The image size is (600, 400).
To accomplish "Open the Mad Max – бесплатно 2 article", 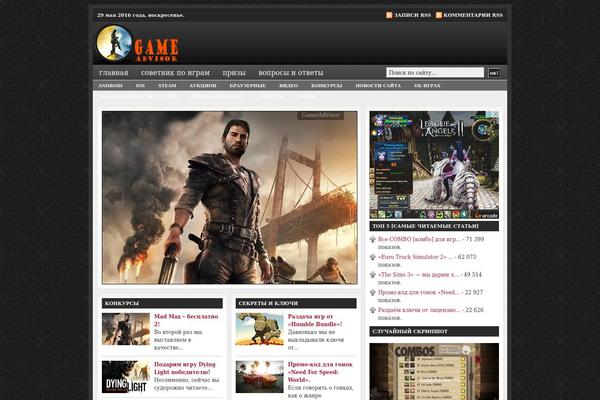I will coord(186,320).
